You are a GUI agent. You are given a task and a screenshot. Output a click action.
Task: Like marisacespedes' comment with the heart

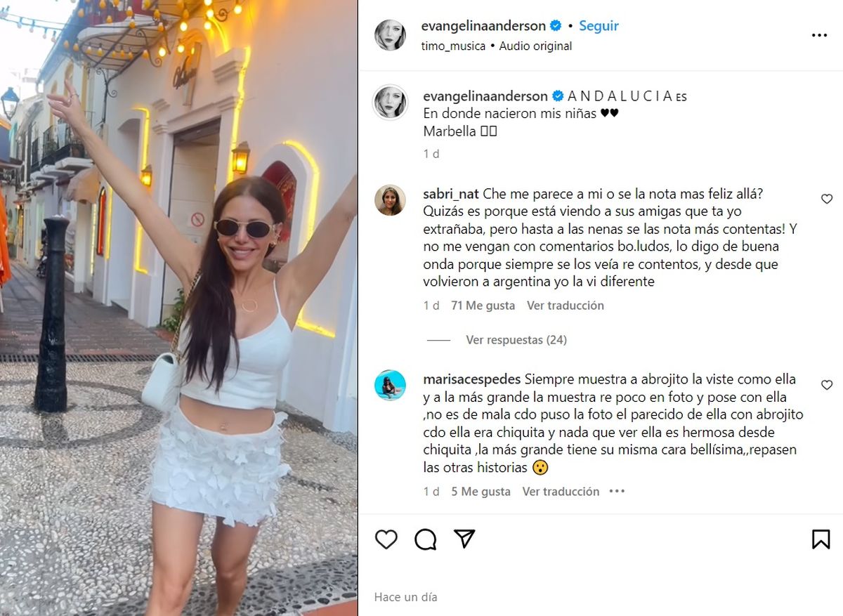point(827,385)
